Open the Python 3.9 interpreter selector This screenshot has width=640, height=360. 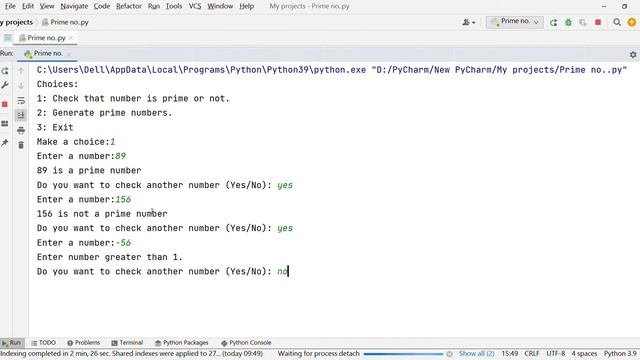620,353
